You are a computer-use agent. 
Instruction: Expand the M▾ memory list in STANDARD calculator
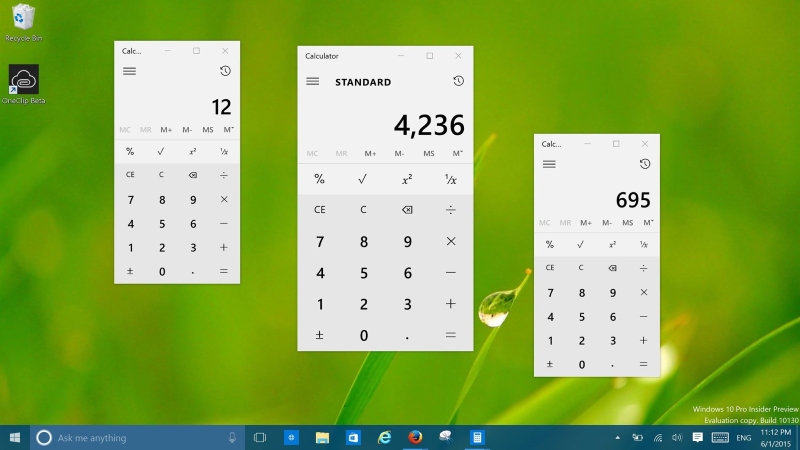458,153
